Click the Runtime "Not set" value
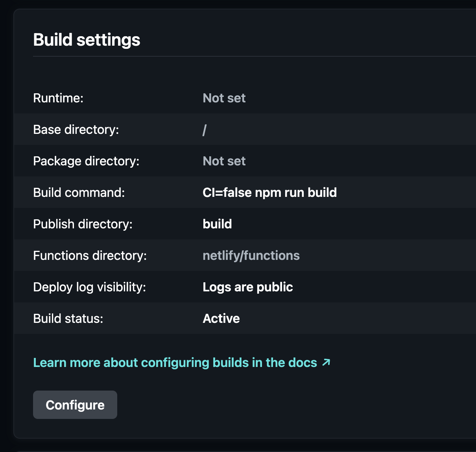 coord(224,98)
